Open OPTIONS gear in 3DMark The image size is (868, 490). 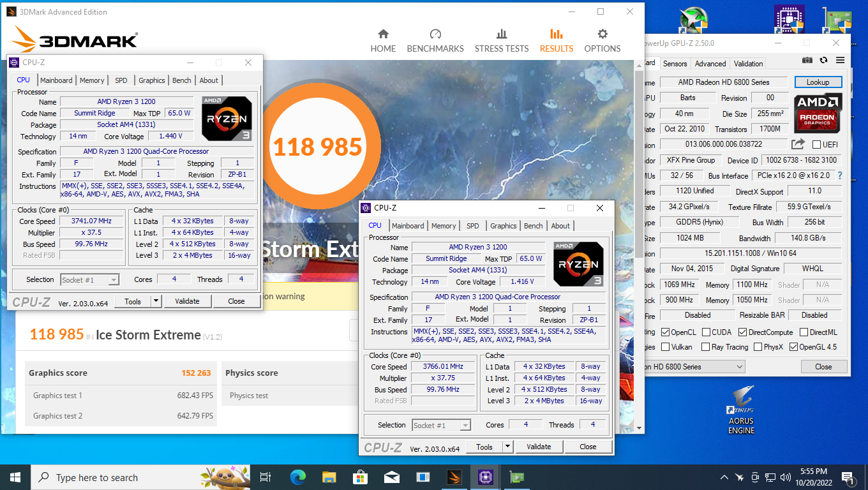pos(602,41)
